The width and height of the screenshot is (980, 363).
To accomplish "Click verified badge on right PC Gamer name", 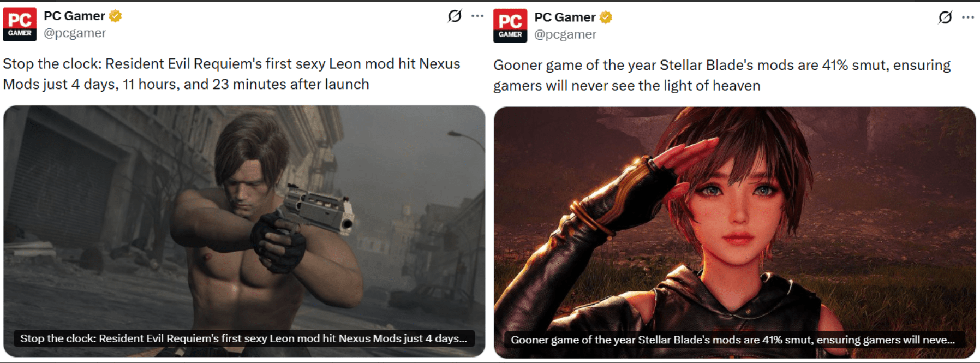I will click(606, 17).
